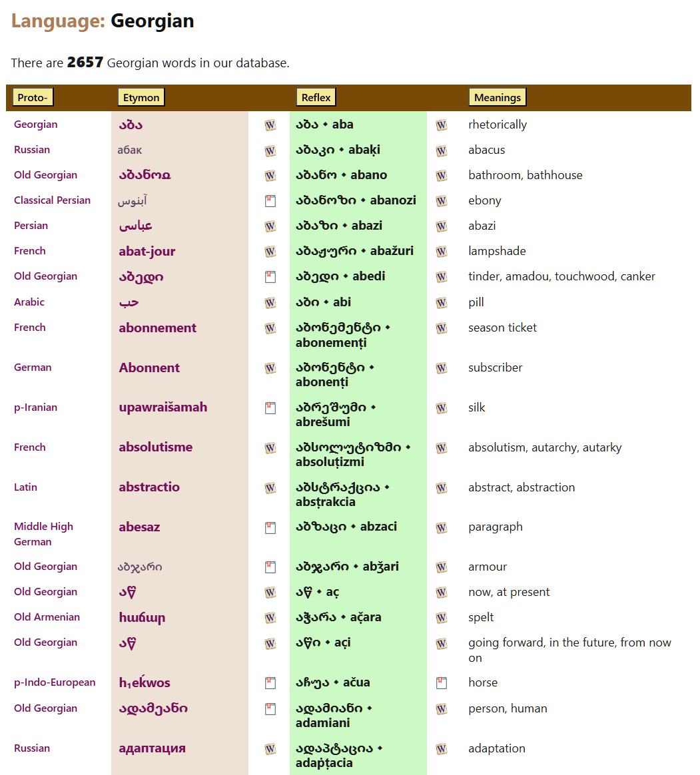Image resolution: width=700 pixels, height=775 pixels.
Task: Open Wiktionary icon beside etymon abonnement
Action: click(x=270, y=328)
